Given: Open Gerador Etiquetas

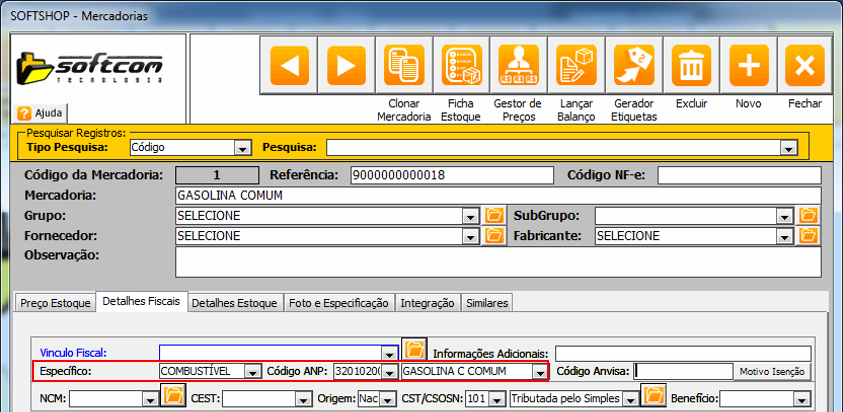Looking at the screenshot, I should tap(635, 67).
